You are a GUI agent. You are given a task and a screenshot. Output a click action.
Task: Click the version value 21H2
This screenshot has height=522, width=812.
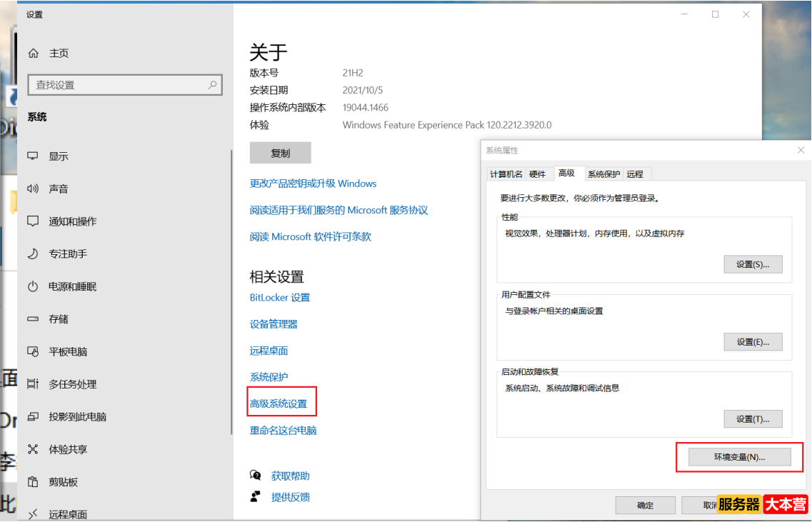[353, 73]
